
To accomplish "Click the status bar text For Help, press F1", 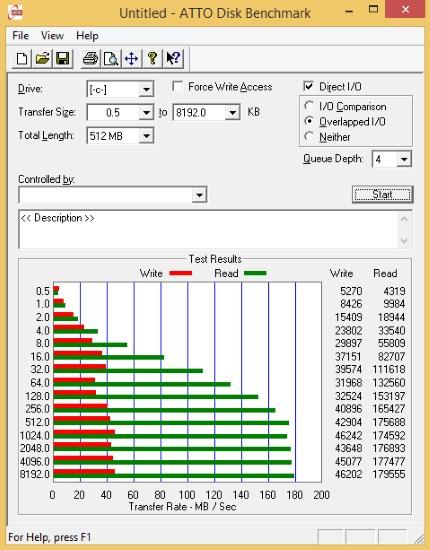I will (x=49, y=537).
